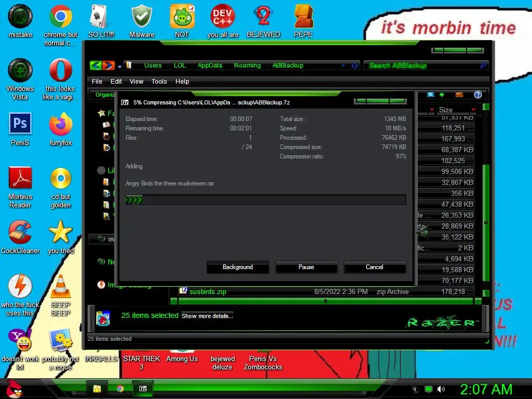Image resolution: width=532 pixels, height=399 pixels.
Task: Navigate to Roaming breadcrumb
Action: pyautogui.click(x=247, y=65)
